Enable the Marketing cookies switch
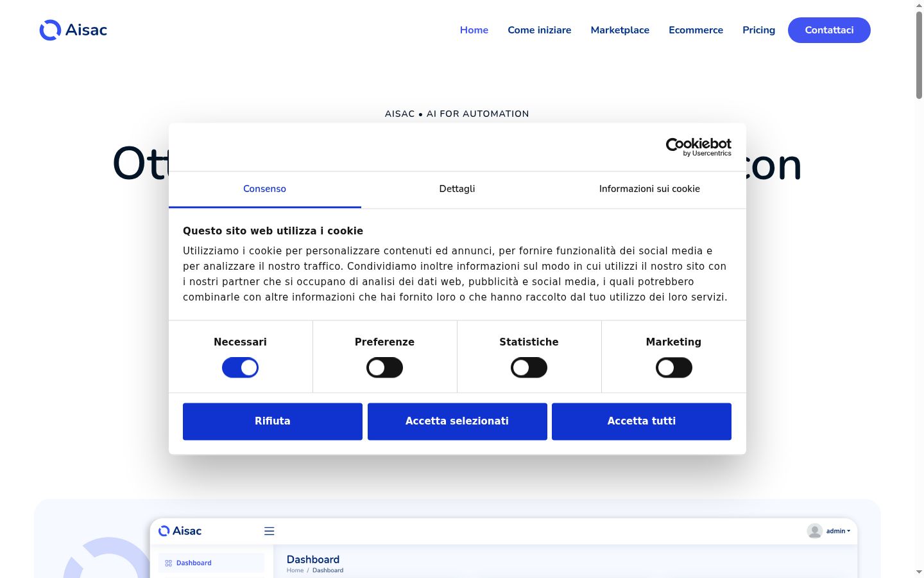Image resolution: width=924 pixels, height=578 pixels. coord(674,368)
